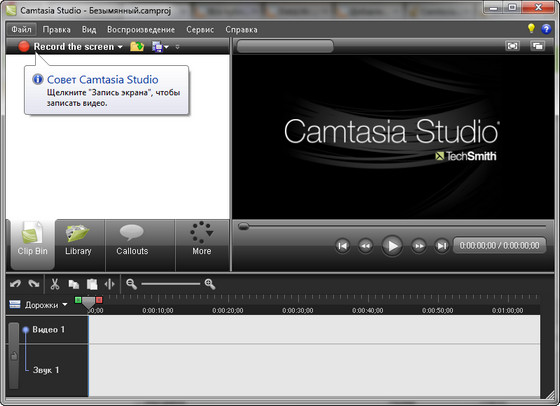The height and width of the screenshot is (406, 560).
Task: Click the Camtasia Studio title bar icon
Action: coord(11,10)
